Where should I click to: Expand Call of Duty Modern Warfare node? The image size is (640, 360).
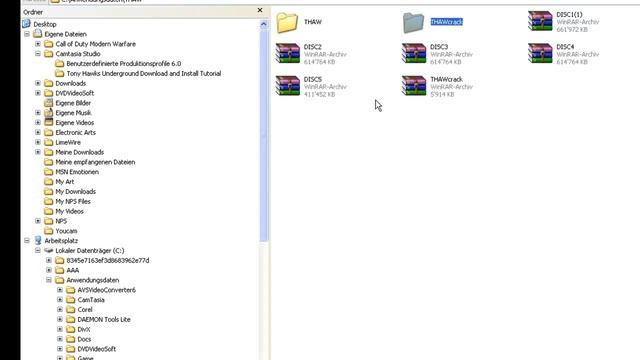[38, 44]
